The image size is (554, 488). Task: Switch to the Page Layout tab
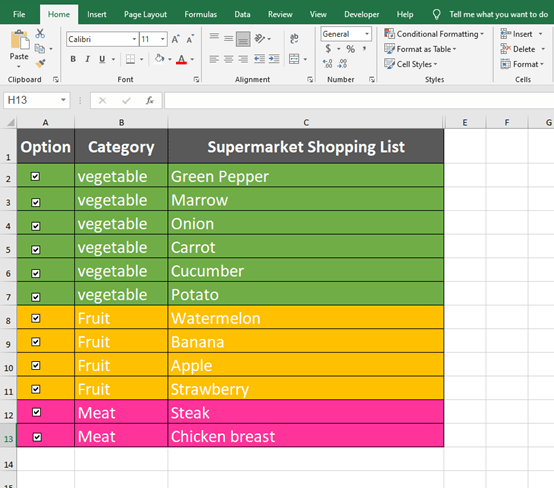pos(145,14)
